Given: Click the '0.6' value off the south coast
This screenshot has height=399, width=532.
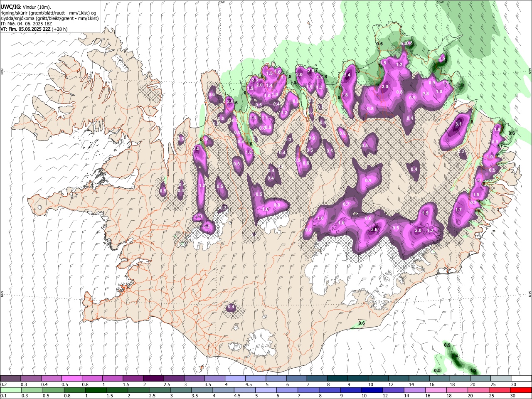Looking at the screenshot, I should (x=362, y=323).
